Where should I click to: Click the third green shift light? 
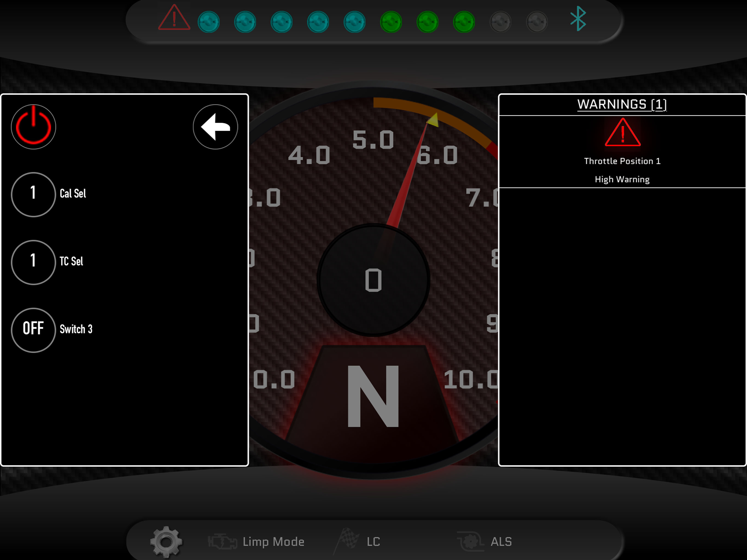pyautogui.click(x=464, y=22)
